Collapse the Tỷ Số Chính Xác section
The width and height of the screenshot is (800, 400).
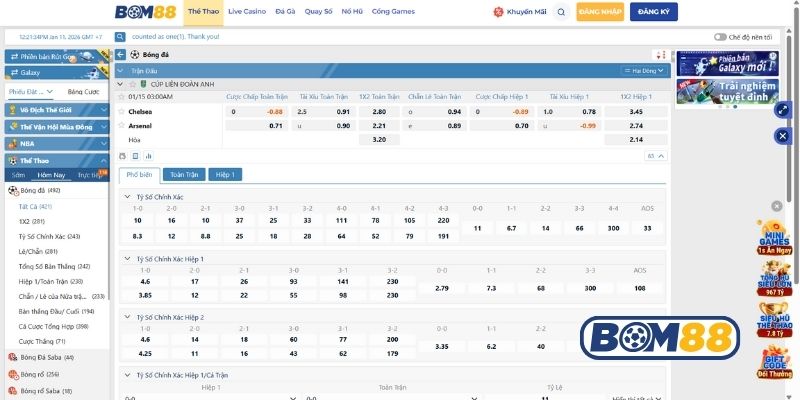(x=128, y=197)
